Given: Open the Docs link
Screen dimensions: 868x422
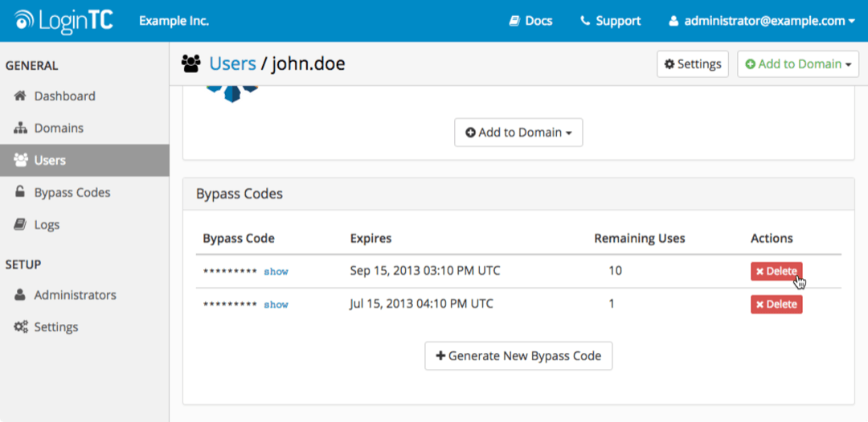Looking at the screenshot, I should 531,21.
